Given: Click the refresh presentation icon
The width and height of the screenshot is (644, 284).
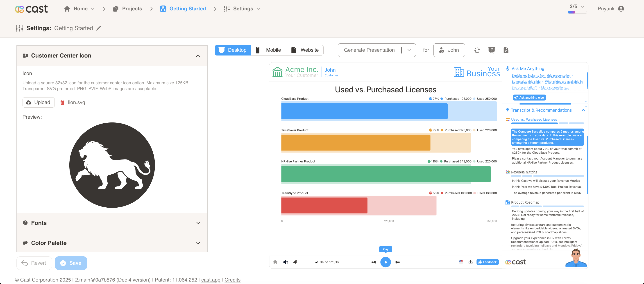Looking at the screenshot, I should [477, 50].
